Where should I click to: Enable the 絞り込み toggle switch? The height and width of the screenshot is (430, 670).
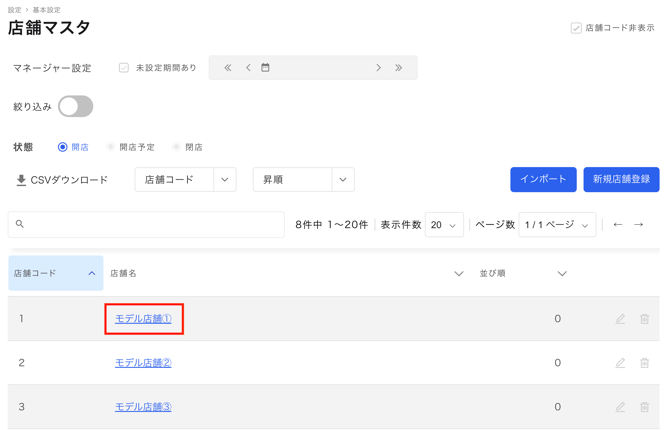click(75, 106)
